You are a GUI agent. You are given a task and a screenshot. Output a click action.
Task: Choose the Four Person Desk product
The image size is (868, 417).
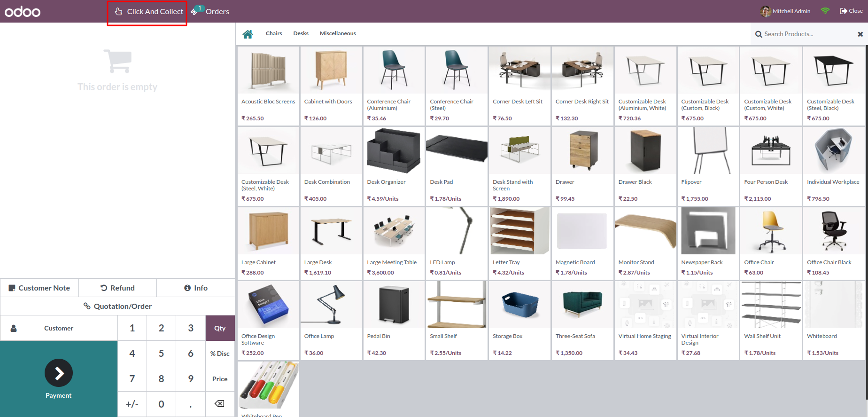point(771,166)
